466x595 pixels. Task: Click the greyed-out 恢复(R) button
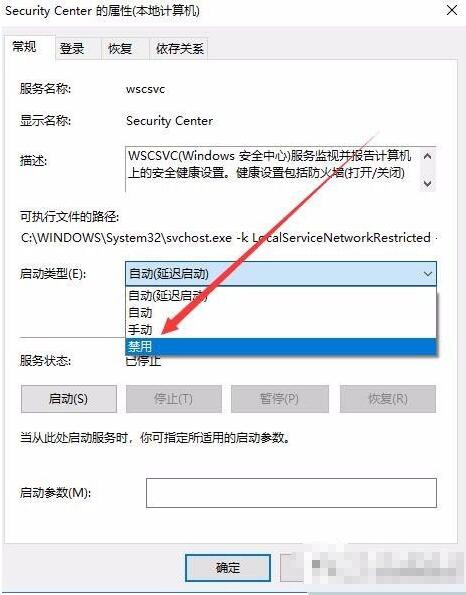point(387,399)
